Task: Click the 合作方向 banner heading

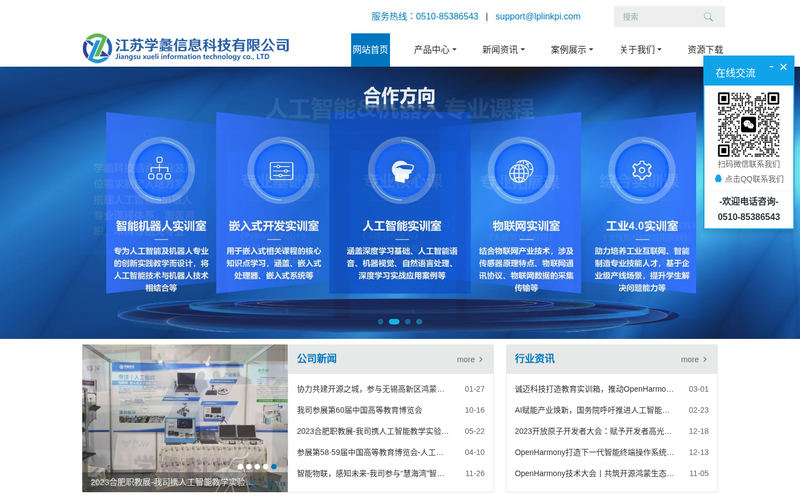Action: pos(399,96)
